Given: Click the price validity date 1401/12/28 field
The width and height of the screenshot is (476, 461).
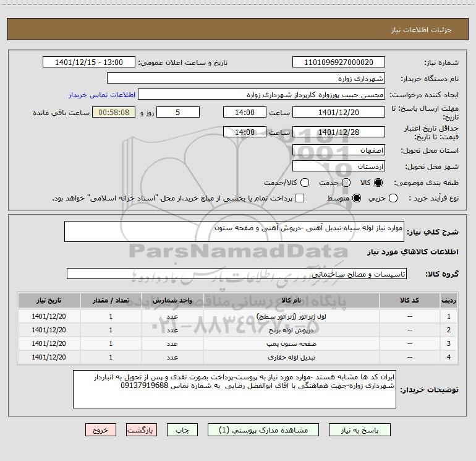Looking at the screenshot, I should (x=339, y=132).
